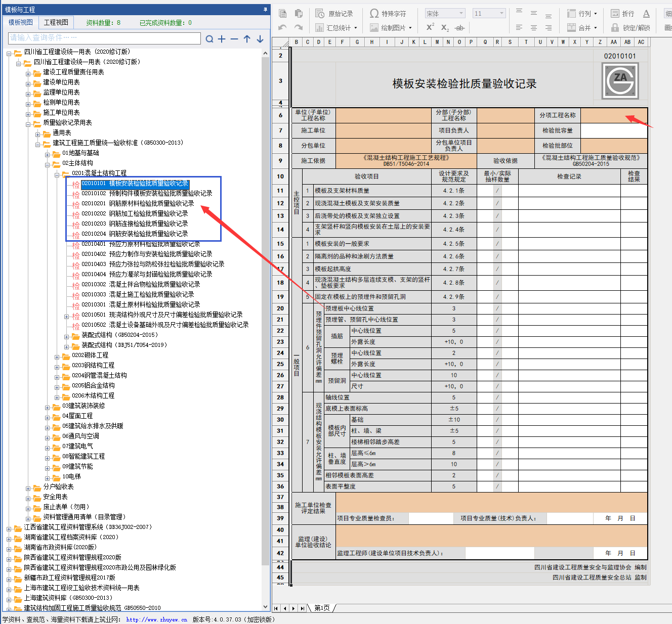The height and width of the screenshot is (624, 672).
Task: Open the 行列 rows and columns menu
Action: click(582, 14)
